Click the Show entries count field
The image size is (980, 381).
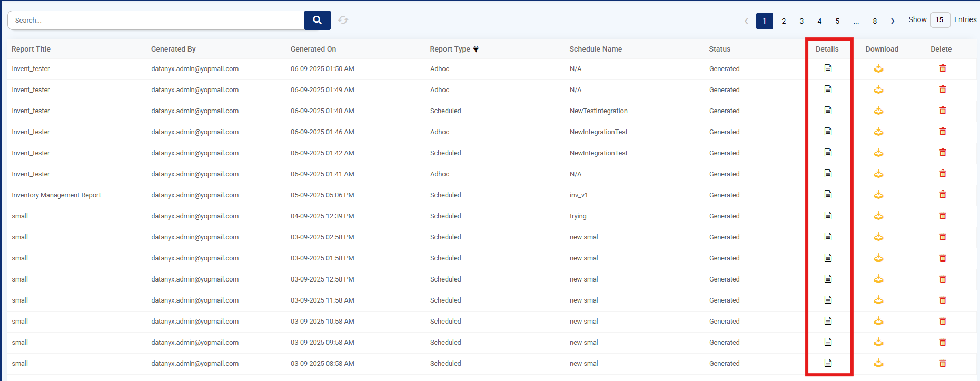coord(939,20)
